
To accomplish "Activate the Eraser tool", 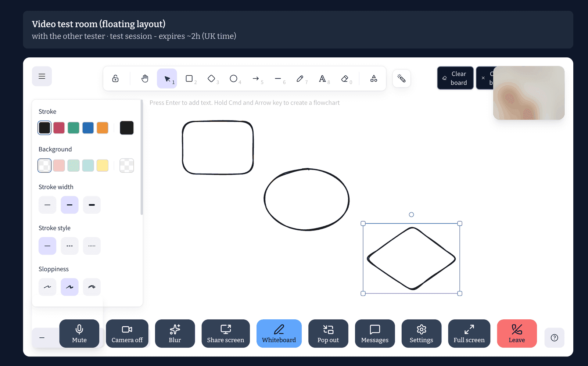I will pos(345,79).
